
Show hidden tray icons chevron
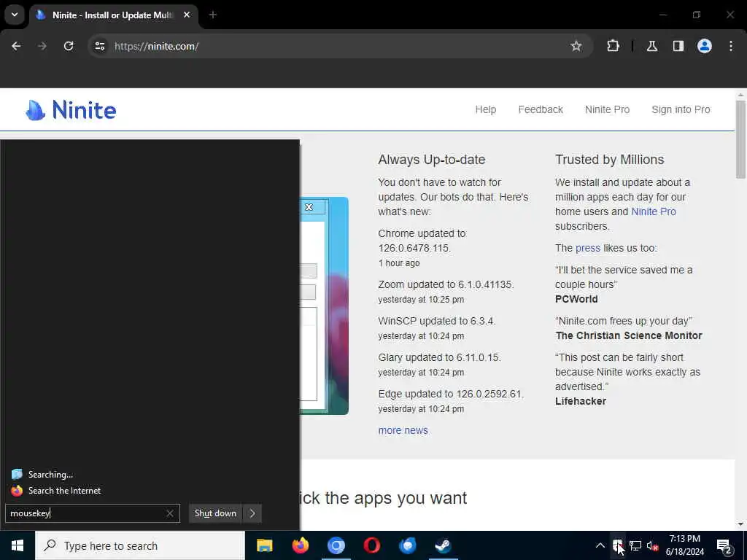(600, 545)
